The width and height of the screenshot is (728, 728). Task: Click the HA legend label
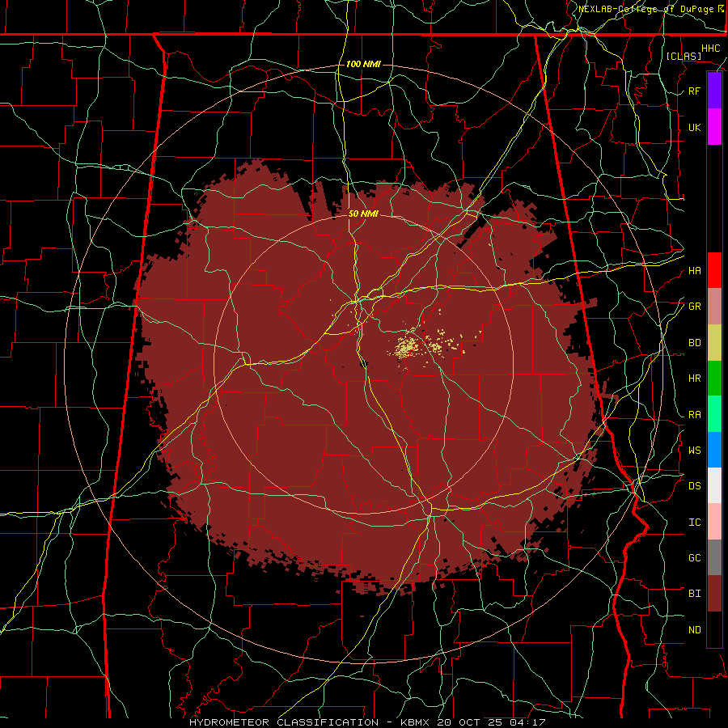pyautogui.click(x=694, y=271)
